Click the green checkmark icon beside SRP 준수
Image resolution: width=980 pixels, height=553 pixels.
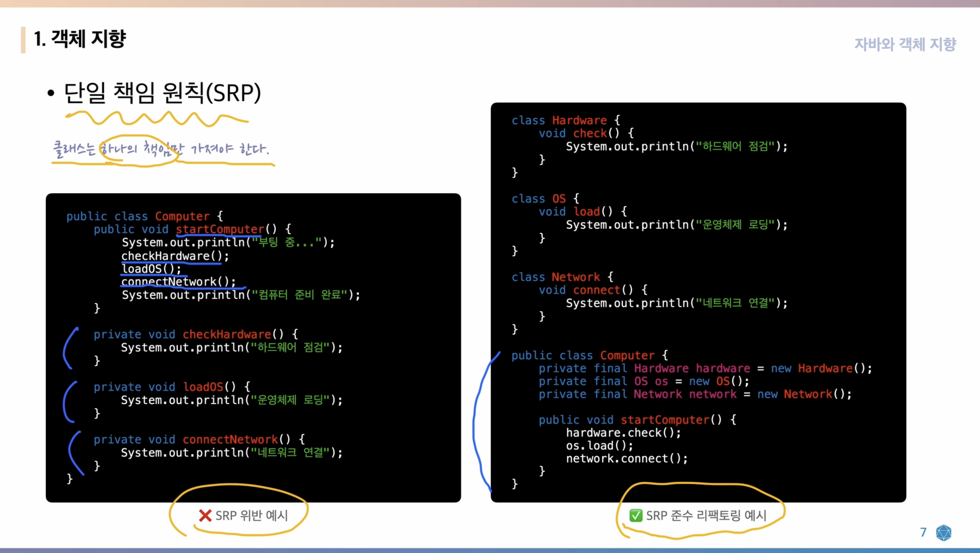[x=636, y=516]
